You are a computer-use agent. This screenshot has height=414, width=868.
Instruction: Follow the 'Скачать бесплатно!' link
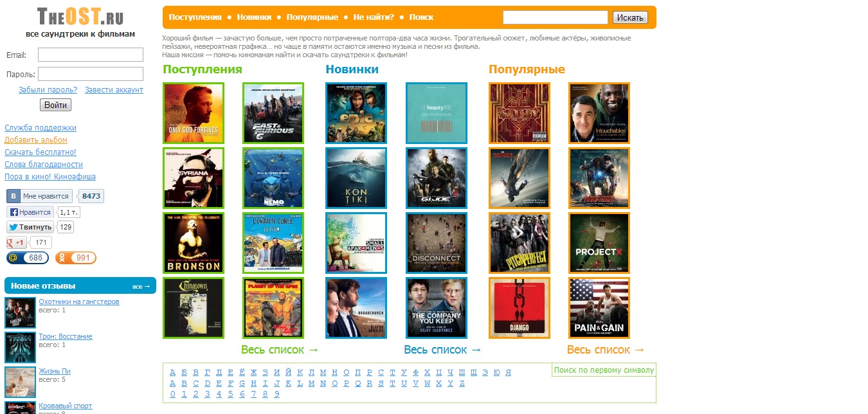(x=41, y=152)
